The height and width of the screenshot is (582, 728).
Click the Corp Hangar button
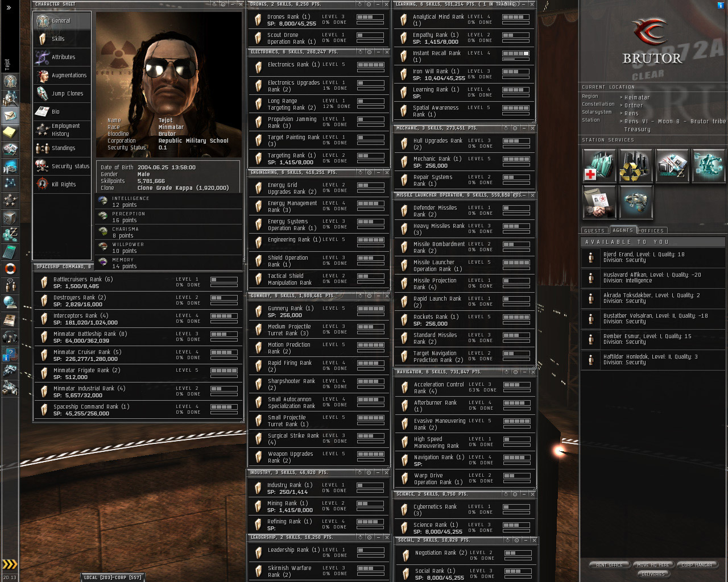tap(697, 565)
